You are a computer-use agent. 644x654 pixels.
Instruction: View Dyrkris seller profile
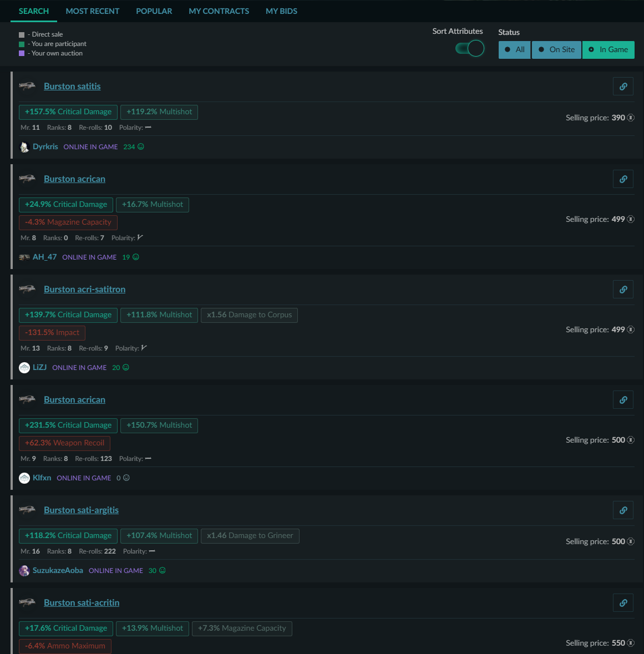(45, 147)
